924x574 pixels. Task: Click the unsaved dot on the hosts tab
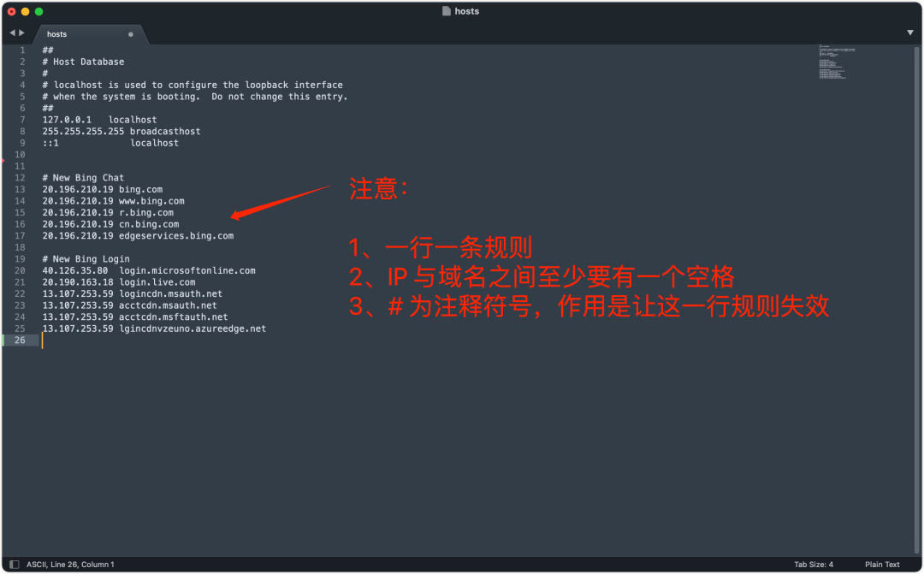(x=131, y=34)
